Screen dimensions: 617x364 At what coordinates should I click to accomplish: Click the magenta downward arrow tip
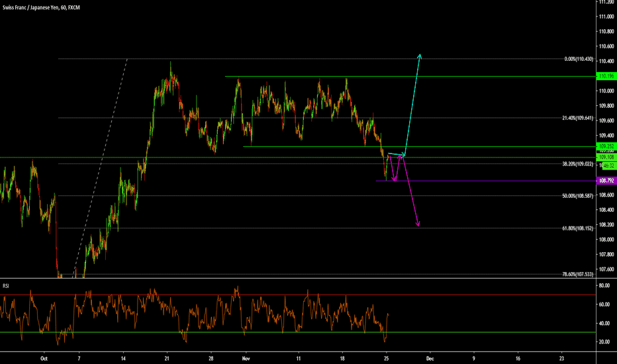(418, 226)
